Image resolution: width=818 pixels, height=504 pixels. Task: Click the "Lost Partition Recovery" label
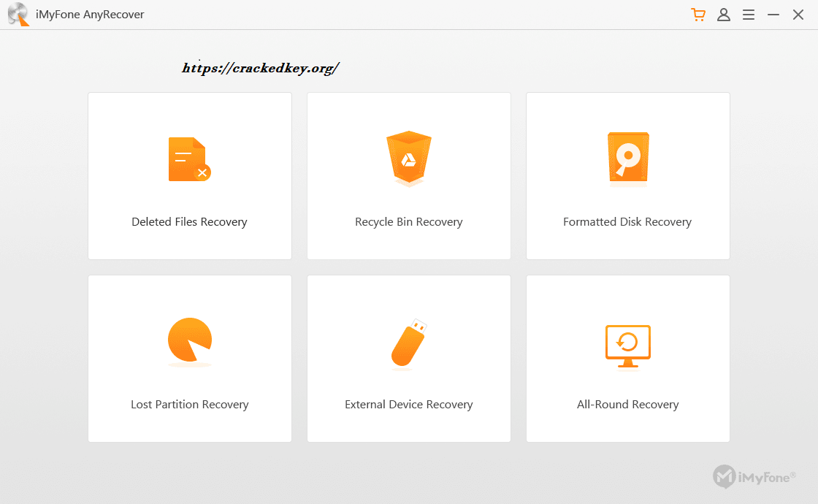pyautogui.click(x=190, y=405)
